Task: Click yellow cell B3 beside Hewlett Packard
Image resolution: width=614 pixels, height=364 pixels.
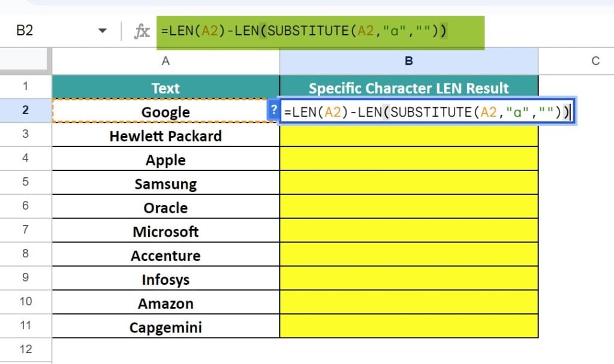Action: (409, 136)
